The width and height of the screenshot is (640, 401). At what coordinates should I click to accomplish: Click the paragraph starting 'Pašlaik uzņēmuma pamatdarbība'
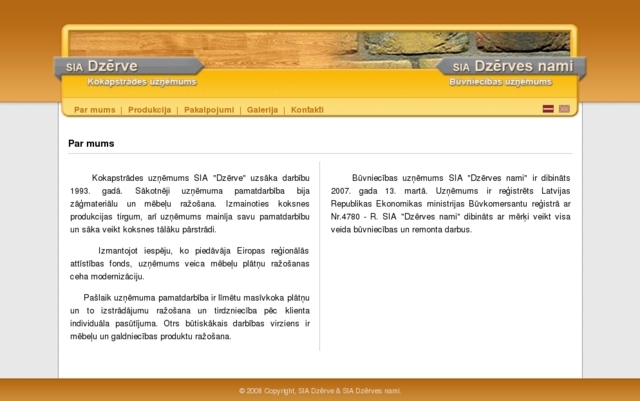tap(190, 317)
